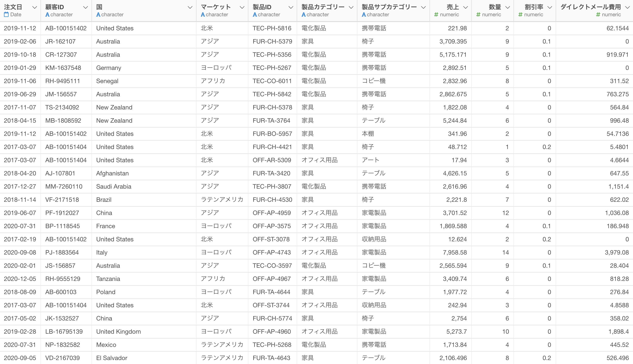This screenshot has width=633, height=364.
Task: Click product ID FUR-BO-5957
Action: click(272, 134)
